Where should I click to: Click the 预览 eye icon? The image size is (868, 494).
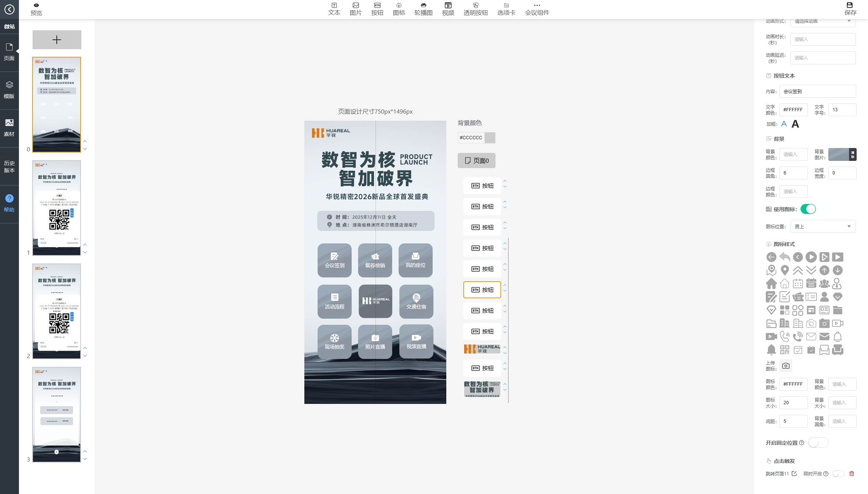[36, 5]
